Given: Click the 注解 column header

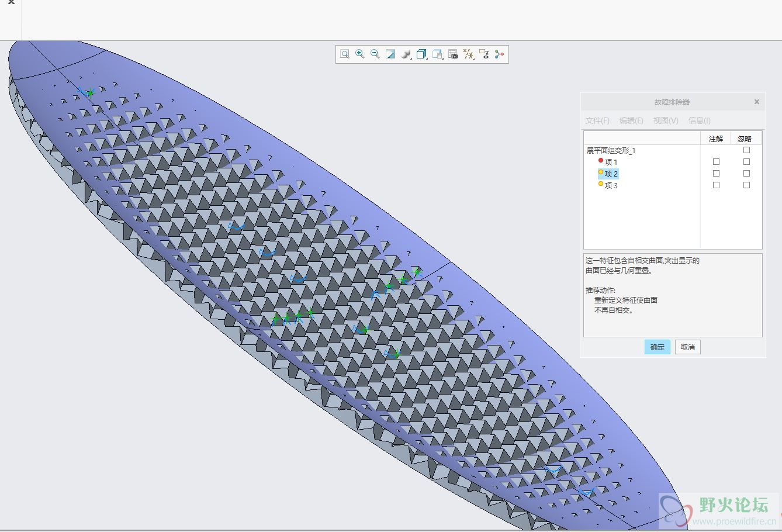Looking at the screenshot, I should point(716,139).
